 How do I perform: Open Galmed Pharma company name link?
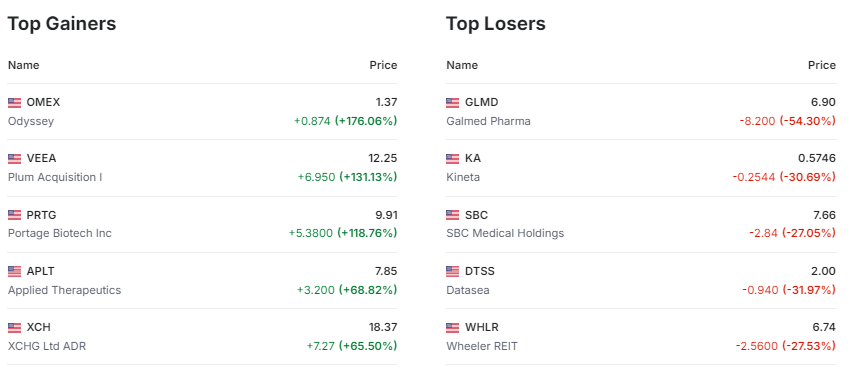point(488,121)
